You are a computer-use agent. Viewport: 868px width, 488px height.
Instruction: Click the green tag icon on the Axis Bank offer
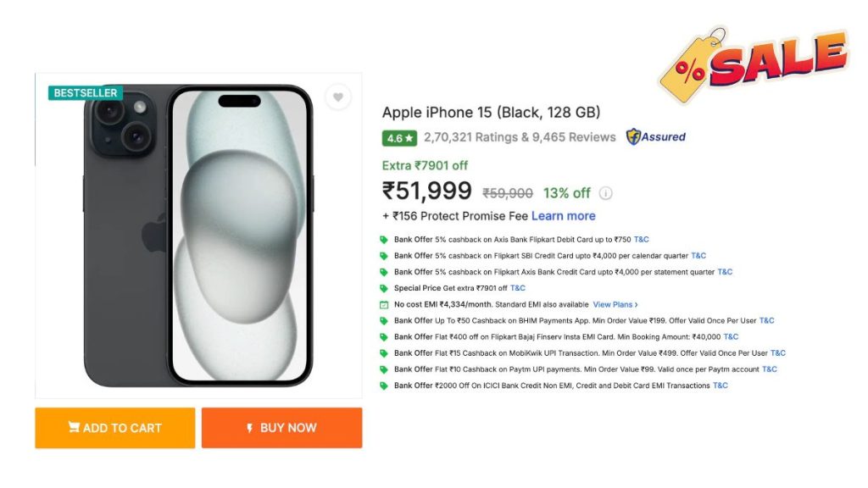tap(385, 239)
